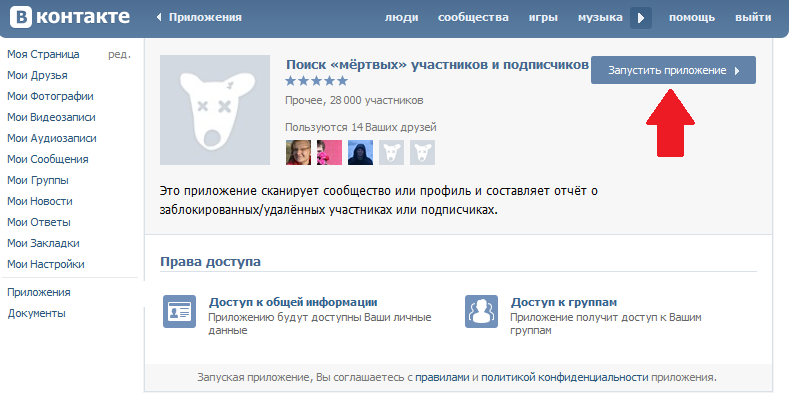The height and width of the screenshot is (394, 789).
Task: Open second friend avatar with pink background
Action: click(330, 152)
